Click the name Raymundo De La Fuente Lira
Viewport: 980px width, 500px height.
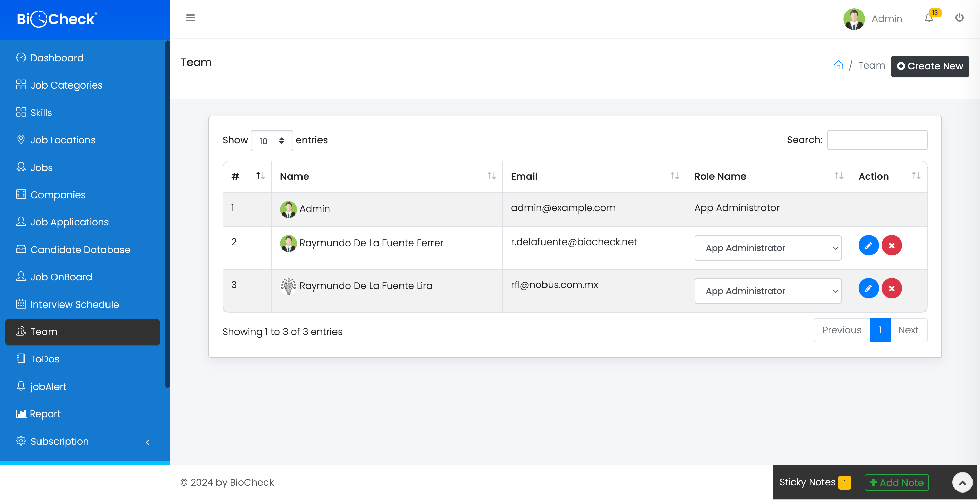[365, 286]
